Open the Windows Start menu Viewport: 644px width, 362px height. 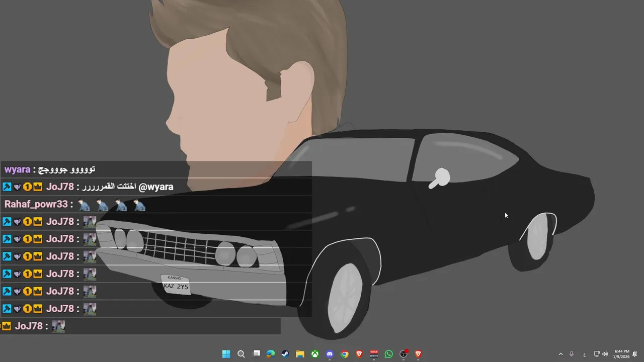pyautogui.click(x=226, y=354)
